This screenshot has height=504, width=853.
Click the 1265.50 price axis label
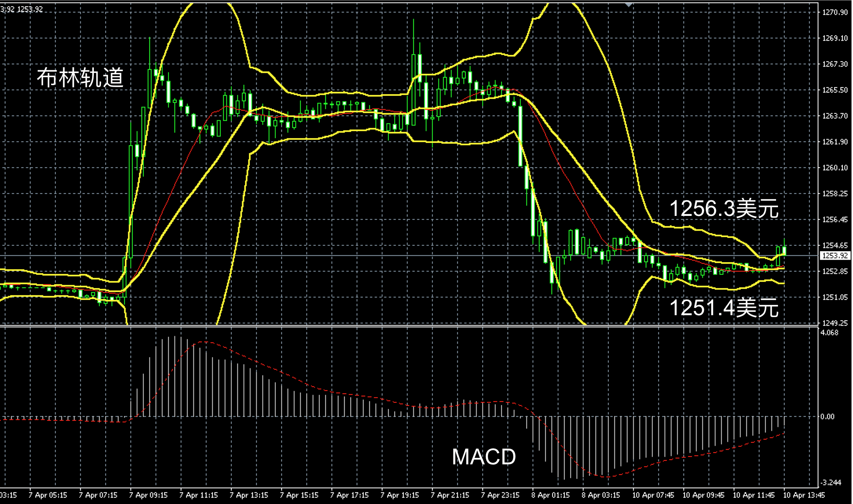coord(835,90)
